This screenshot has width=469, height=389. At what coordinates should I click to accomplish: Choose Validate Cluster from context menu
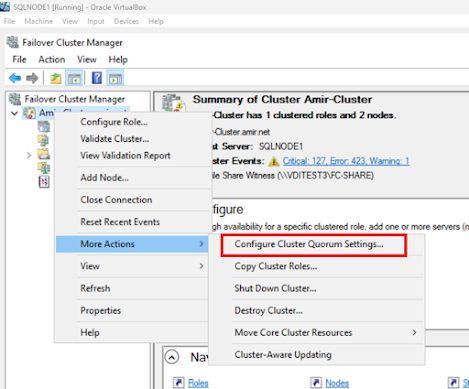coord(115,139)
